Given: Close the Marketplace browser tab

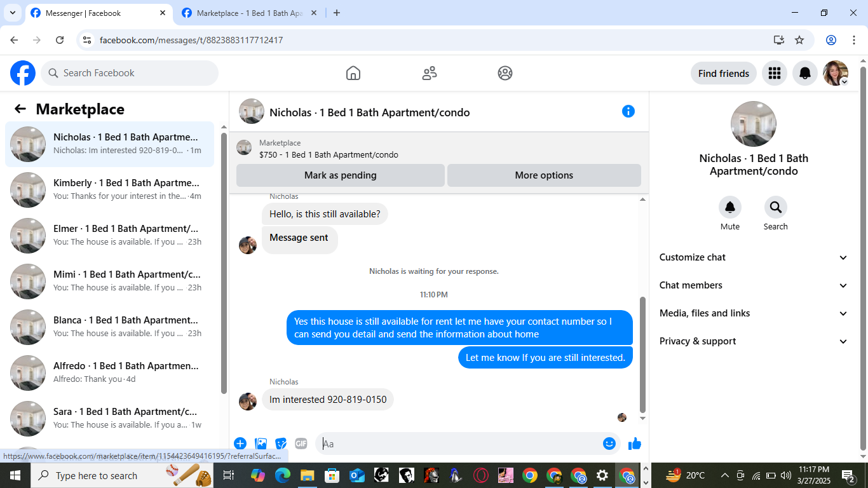Looking at the screenshot, I should [314, 13].
